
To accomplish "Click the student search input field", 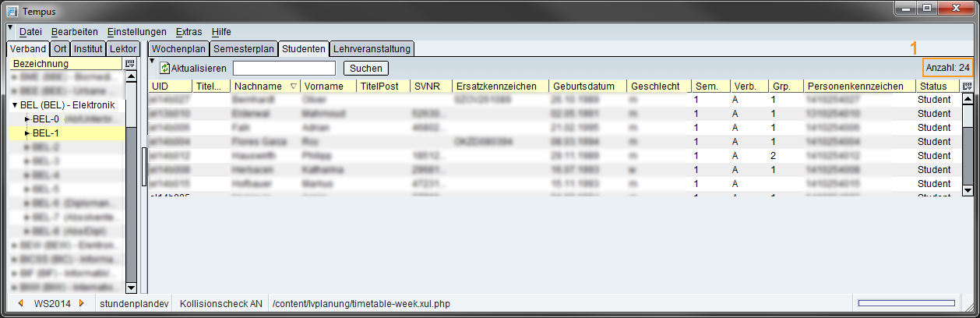I will pos(284,69).
